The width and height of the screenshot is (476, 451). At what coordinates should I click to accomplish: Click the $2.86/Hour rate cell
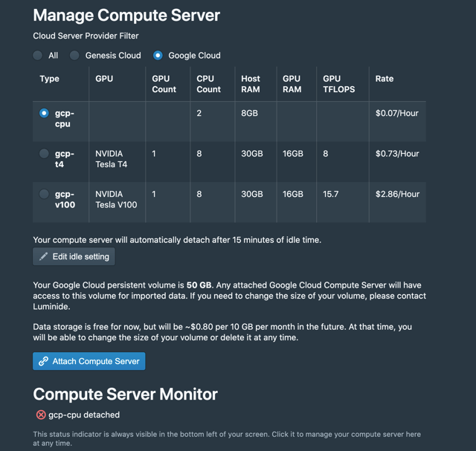click(397, 194)
